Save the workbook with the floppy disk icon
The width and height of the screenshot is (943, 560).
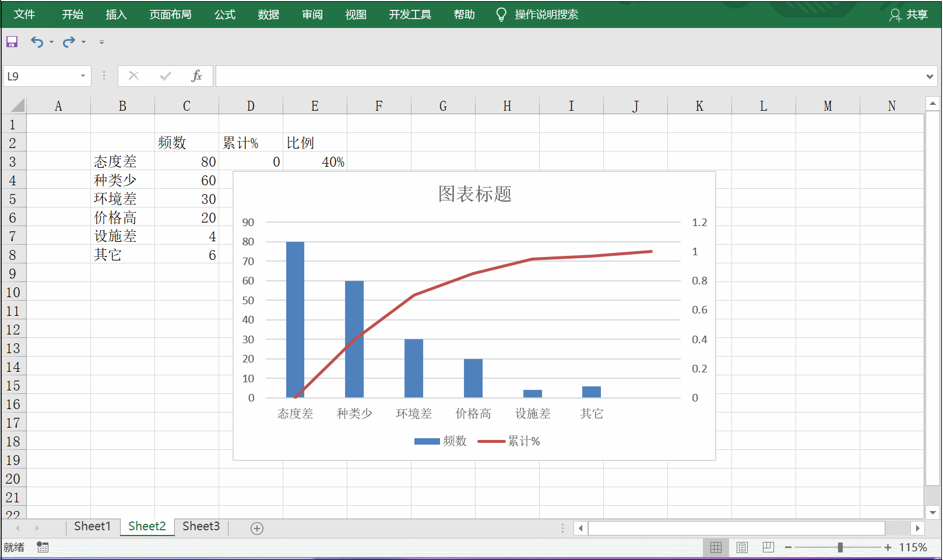pyautogui.click(x=12, y=42)
